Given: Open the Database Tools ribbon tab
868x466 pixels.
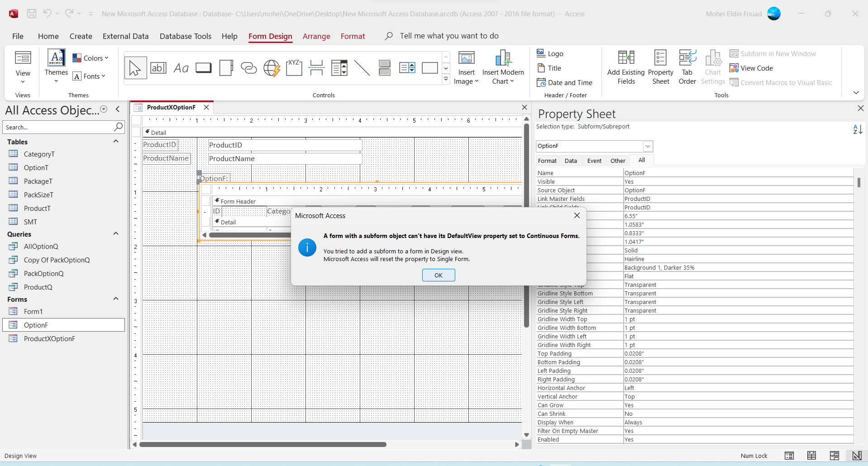Looking at the screenshot, I should [x=185, y=36].
